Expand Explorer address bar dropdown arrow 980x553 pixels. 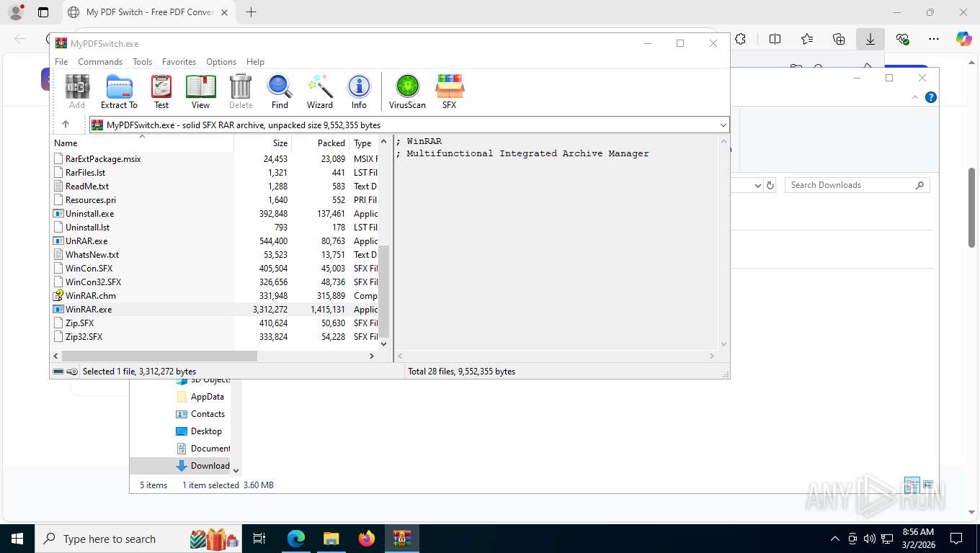click(x=757, y=185)
